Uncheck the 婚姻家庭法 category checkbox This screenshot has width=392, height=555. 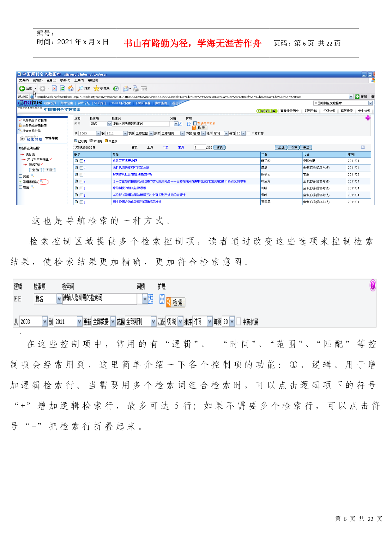(x=21, y=182)
